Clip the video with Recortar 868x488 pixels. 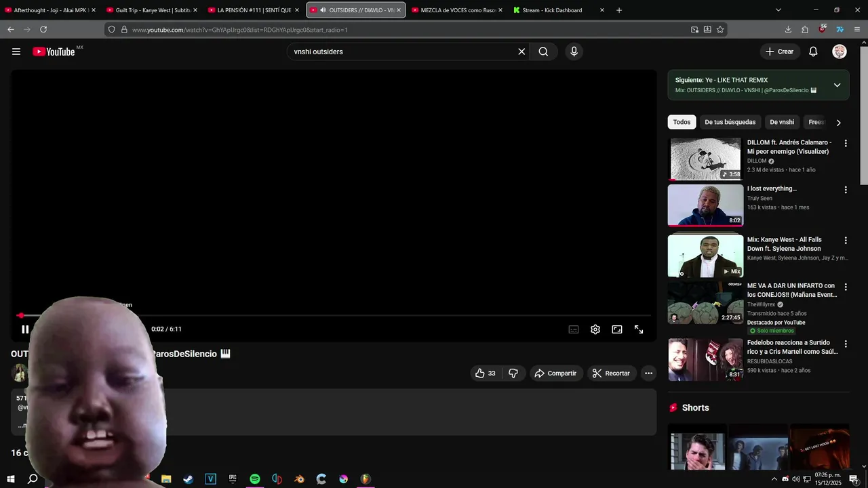tap(611, 373)
